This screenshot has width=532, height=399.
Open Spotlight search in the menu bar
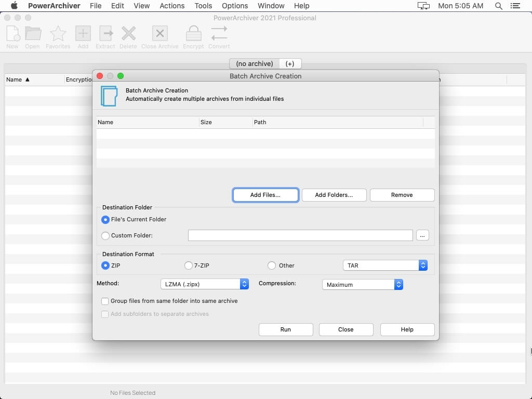point(498,6)
